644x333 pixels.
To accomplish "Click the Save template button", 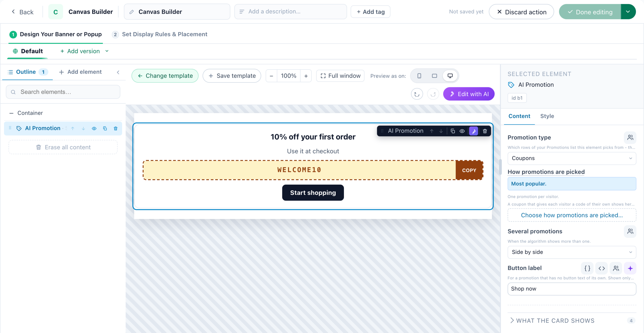I will pos(232,76).
